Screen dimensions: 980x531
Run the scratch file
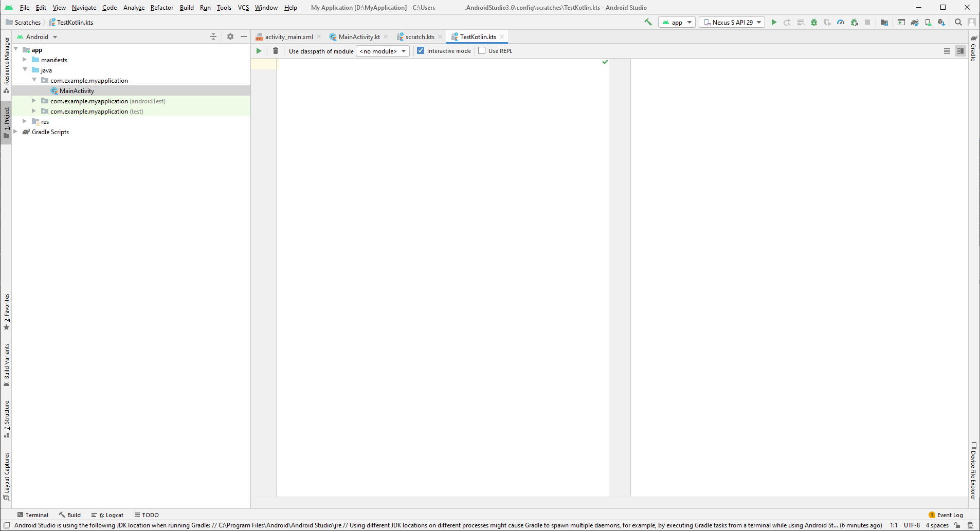(x=259, y=51)
